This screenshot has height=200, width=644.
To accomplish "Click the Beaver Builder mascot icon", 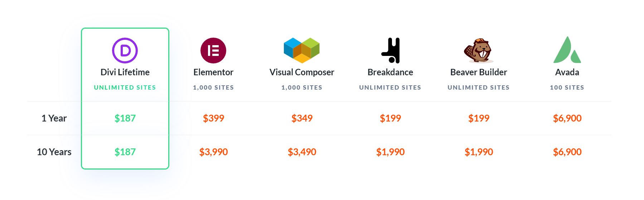I will [479, 51].
